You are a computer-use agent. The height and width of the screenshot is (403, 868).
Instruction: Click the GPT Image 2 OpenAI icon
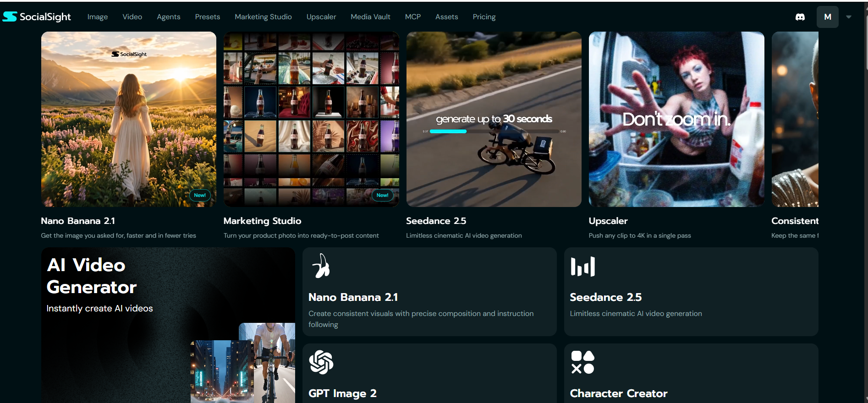(x=321, y=362)
